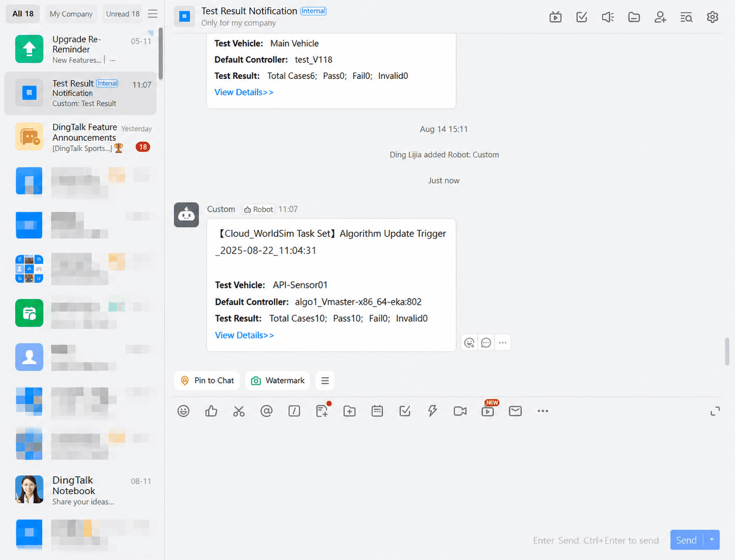Select the Test Result Notification conversation
This screenshot has height=560, width=735.
coord(80,93)
